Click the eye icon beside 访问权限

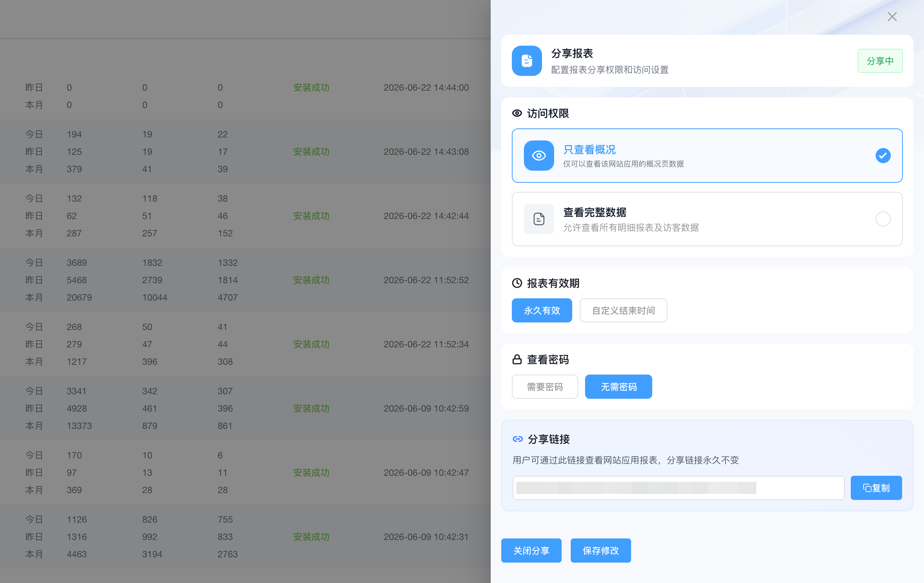point(517,113)
